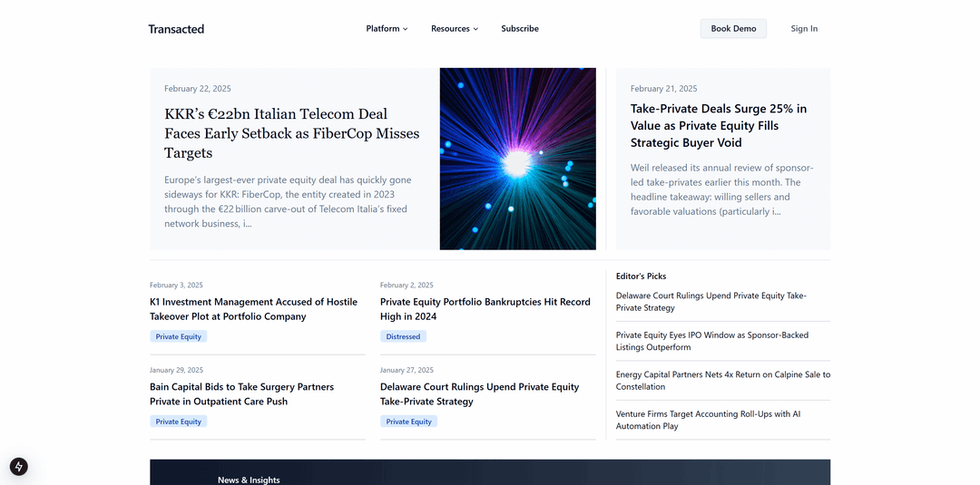Click Private Equity tag under Bain Capital article
Viewport: 980px width, 485px height.
[x=178, y=422]
